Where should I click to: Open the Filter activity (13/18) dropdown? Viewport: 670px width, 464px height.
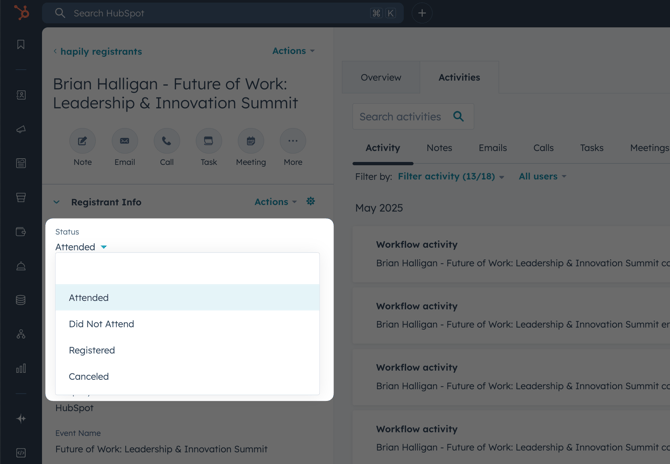451,177
